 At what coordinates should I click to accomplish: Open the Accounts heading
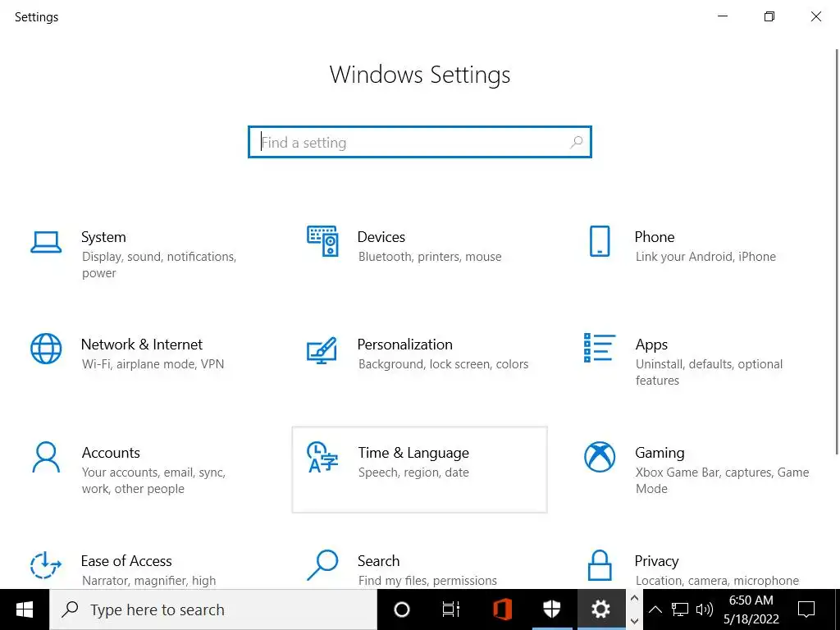point(111,453)
